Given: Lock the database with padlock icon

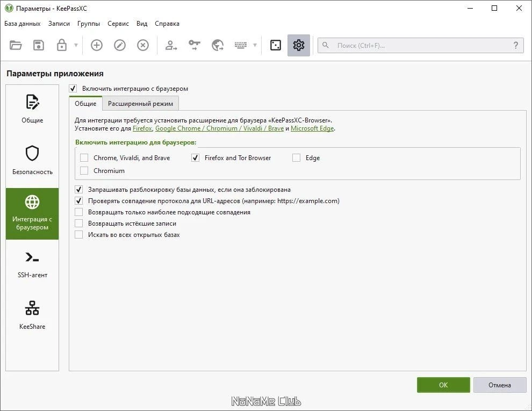Looking at the screenshot, I should pos(61,45).
